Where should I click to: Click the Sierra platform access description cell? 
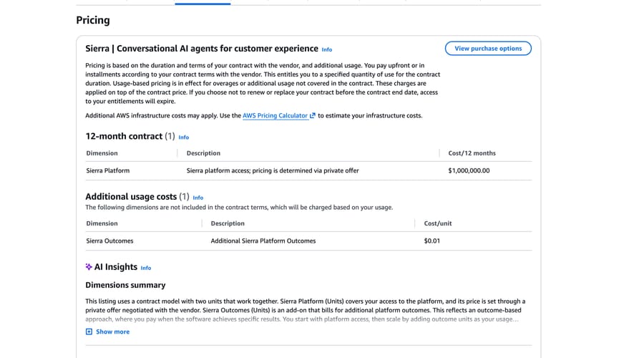[273, 170]
